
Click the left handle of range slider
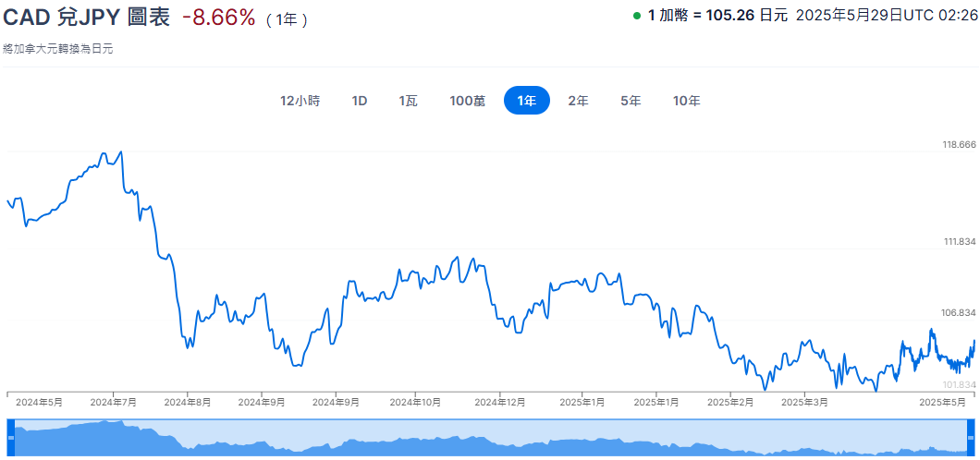tap(10, 438)
